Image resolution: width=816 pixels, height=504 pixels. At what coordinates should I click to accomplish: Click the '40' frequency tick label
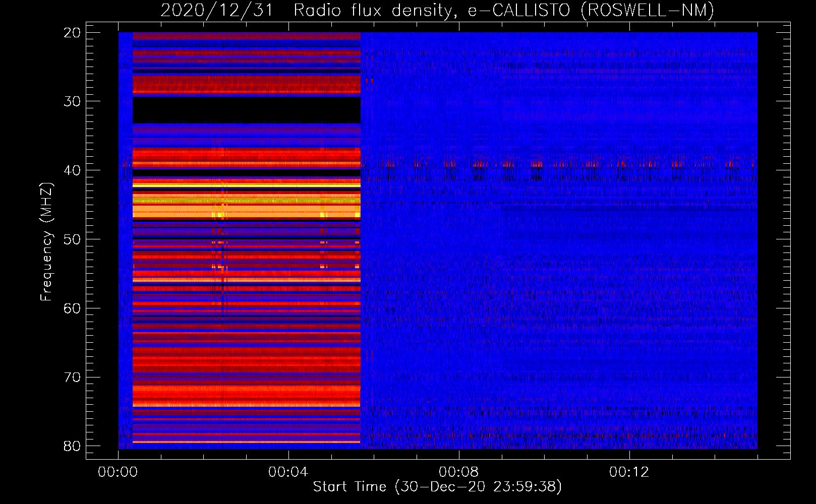click(x=72, y=170)
